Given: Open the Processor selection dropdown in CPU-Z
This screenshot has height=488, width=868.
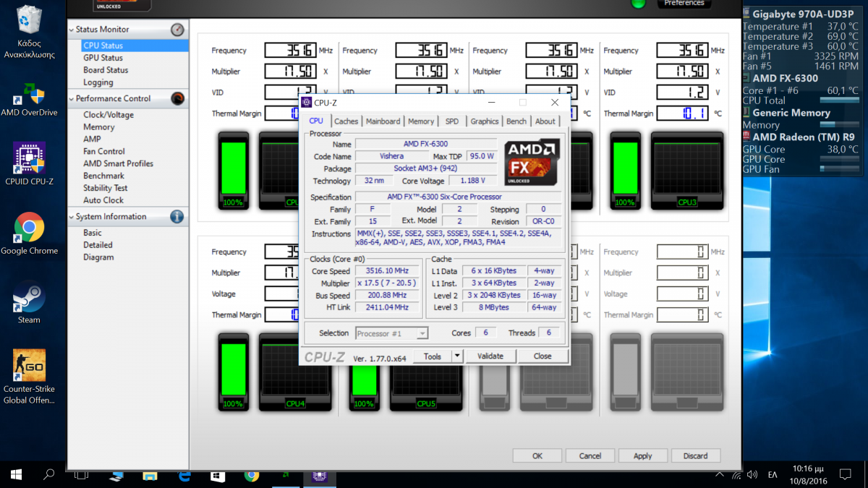Looking at the screenshot, I should [x=392, y=333].
